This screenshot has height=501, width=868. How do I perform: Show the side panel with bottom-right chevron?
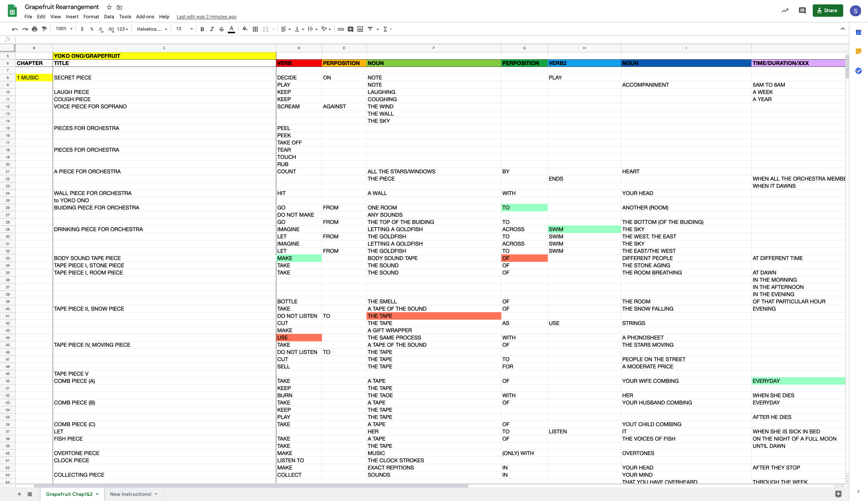(858, 492)
